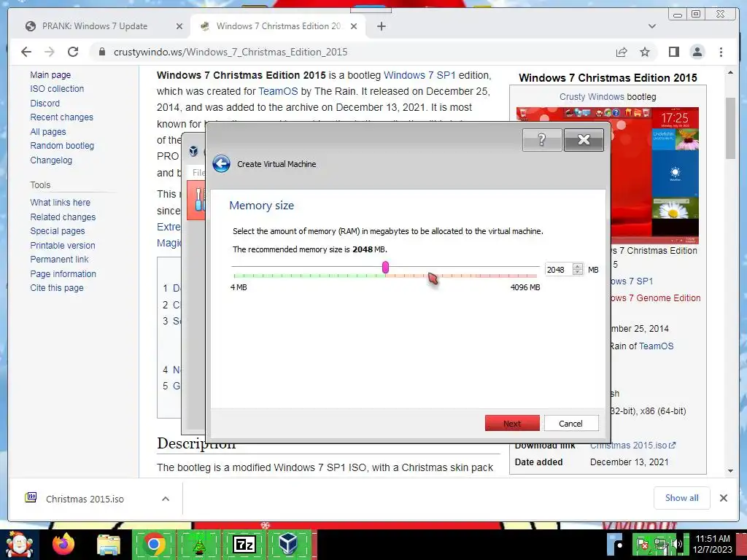Open the Crusty Windows infobox link
747x560 pixels.
point(591,97)
